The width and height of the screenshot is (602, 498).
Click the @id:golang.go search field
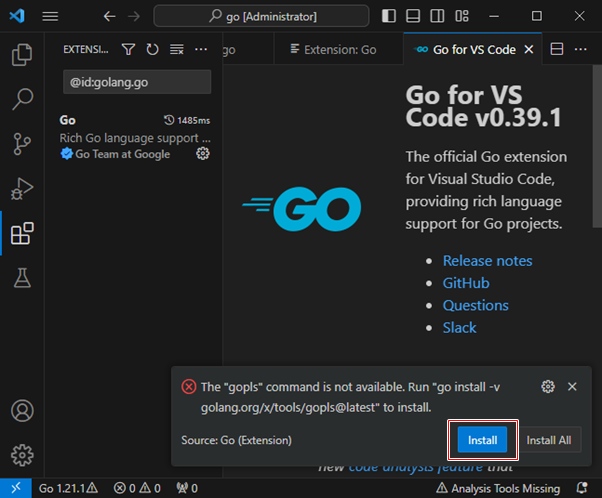[137, 82]
